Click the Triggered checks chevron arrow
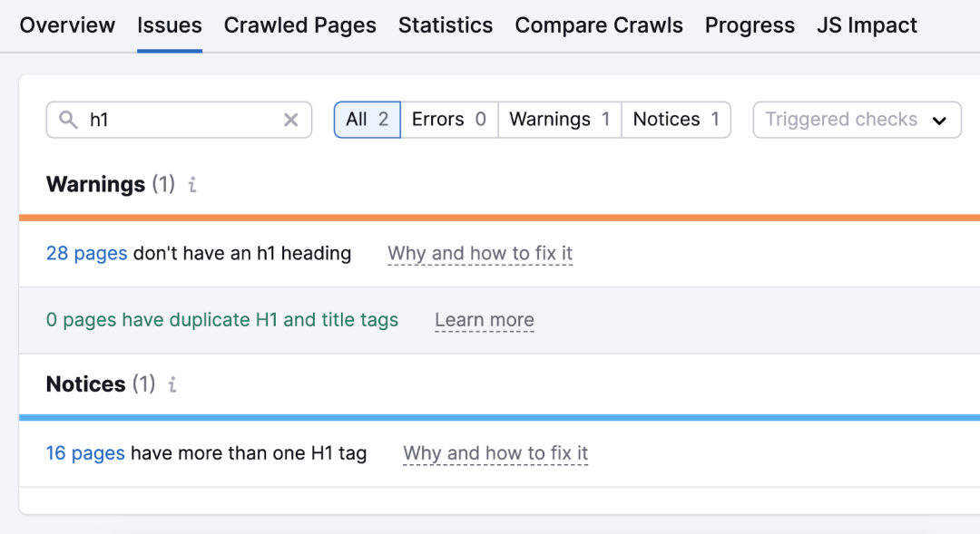Screen dimensions: 980x534 pyautogui.click(x=939, y=121)
